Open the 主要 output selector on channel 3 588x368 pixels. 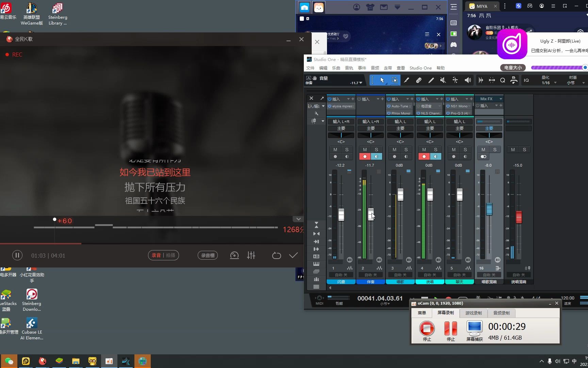click(400, 128)
